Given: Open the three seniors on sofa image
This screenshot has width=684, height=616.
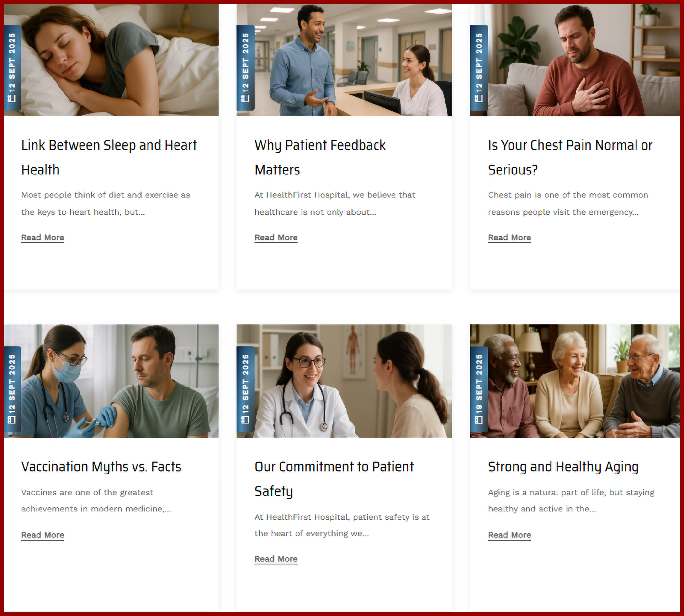Looking at the screenshot, I should point(575,381).
